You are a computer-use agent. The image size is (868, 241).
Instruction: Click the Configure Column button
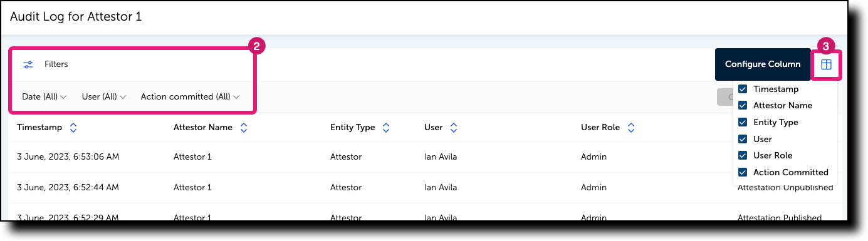(763, 64)
